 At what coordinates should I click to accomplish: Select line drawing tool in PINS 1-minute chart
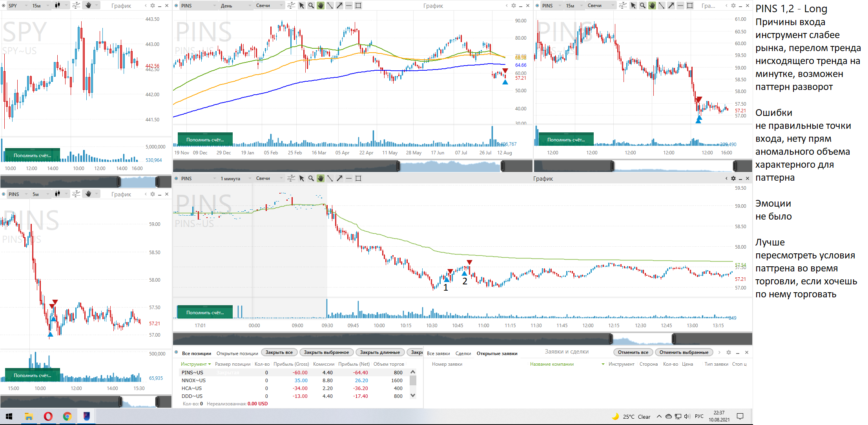coord(330,178)
